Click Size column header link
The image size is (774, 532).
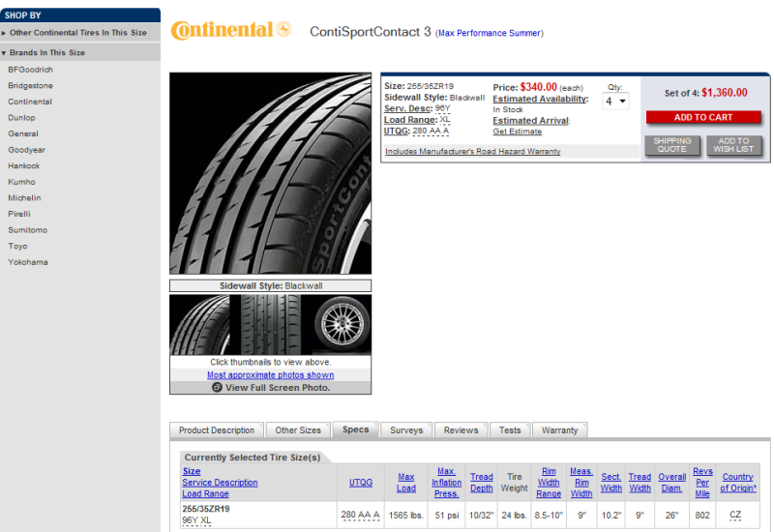(192, 471)
